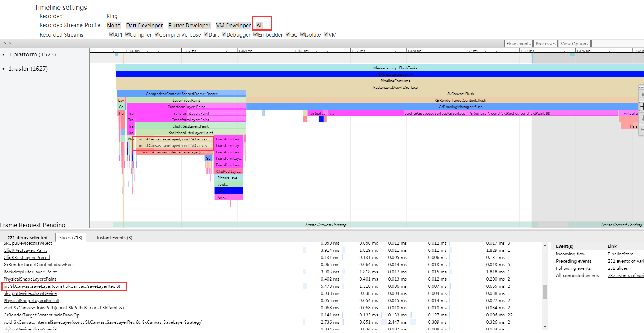
Task: Open the void SkCanvas::internalSaveLayer slice link
Action: pyautogui.click(x=103, y=322)
